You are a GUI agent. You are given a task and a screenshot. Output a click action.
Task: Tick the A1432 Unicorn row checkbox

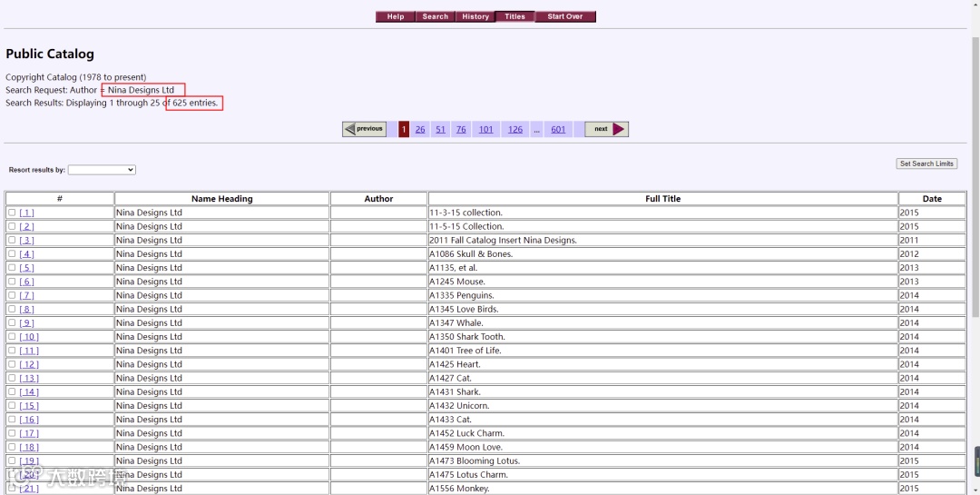coord(12,405)
